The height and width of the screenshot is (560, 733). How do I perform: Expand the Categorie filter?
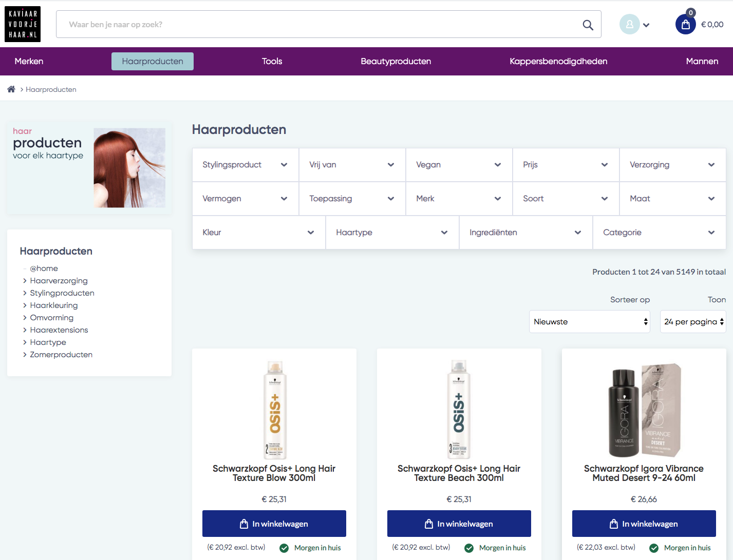coord(660,233)
